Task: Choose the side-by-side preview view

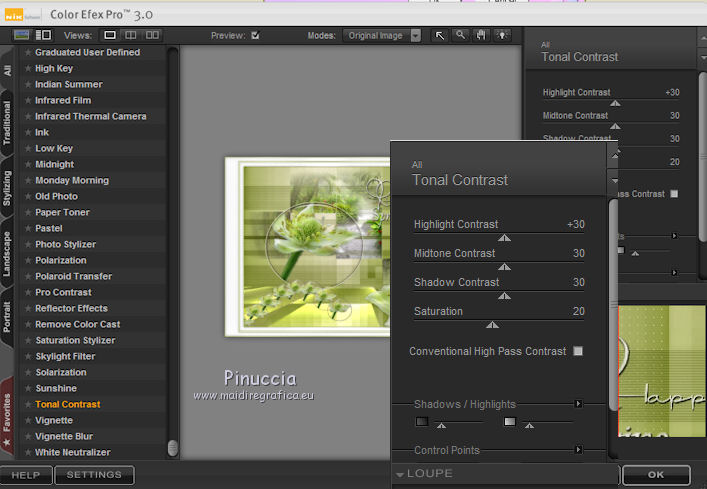Action: tap(152, 35)
